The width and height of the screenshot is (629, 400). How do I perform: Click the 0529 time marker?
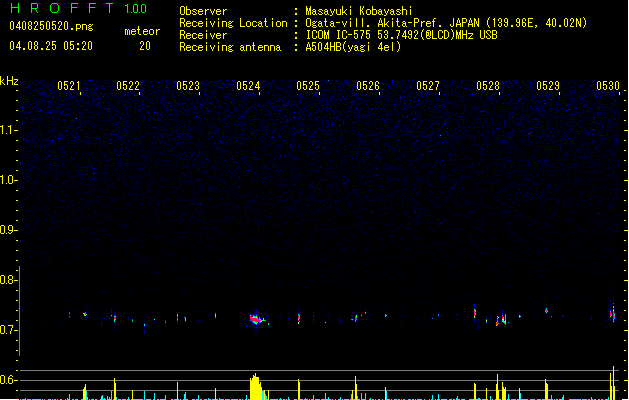(x=548, y=86)
